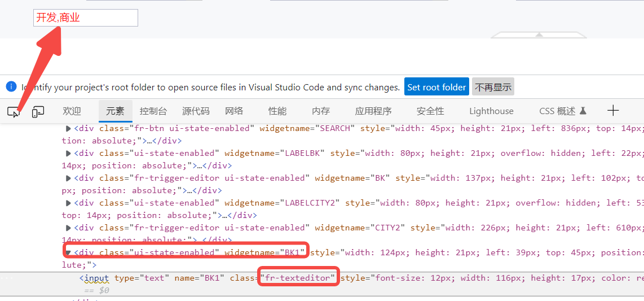
Task: Select the input name="BK1" element row
Action: (x=322, y=283)
